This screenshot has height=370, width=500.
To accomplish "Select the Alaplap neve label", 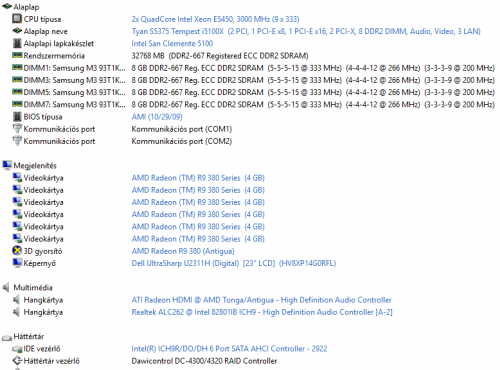I will pyautogui.click(x=46, y=32).
